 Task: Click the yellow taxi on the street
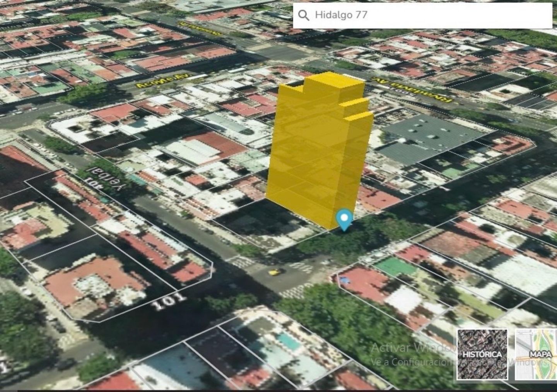[x=274, y=272]
